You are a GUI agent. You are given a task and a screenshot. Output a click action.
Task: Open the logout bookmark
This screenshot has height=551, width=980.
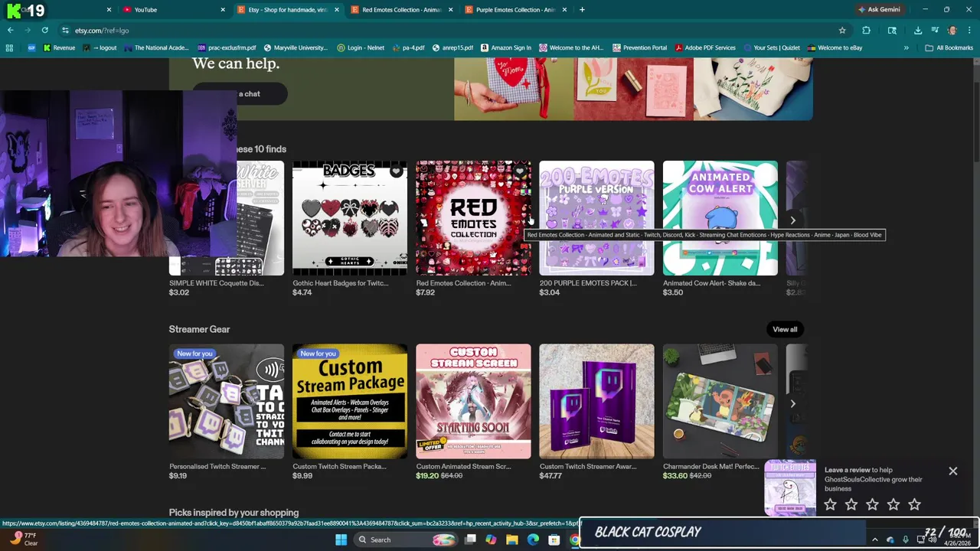[x=100, y=47]
